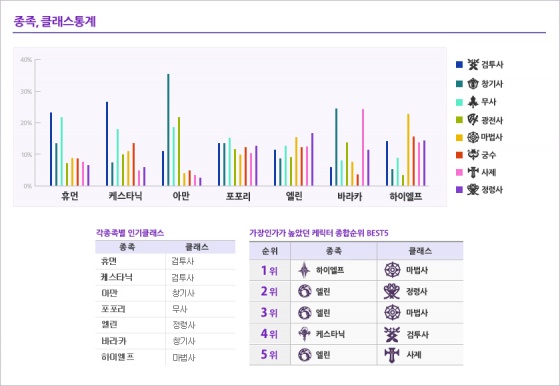The height and width of the screenshot is (386, 560).
Task: Click the 포포리 row in popular class table
Action: (x=165, y=309)
